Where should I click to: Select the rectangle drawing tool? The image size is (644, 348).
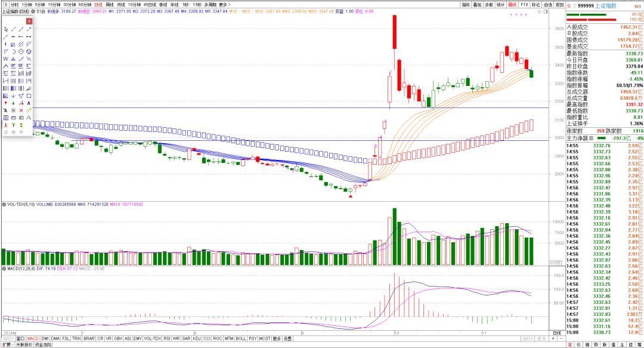click(29, 96)
